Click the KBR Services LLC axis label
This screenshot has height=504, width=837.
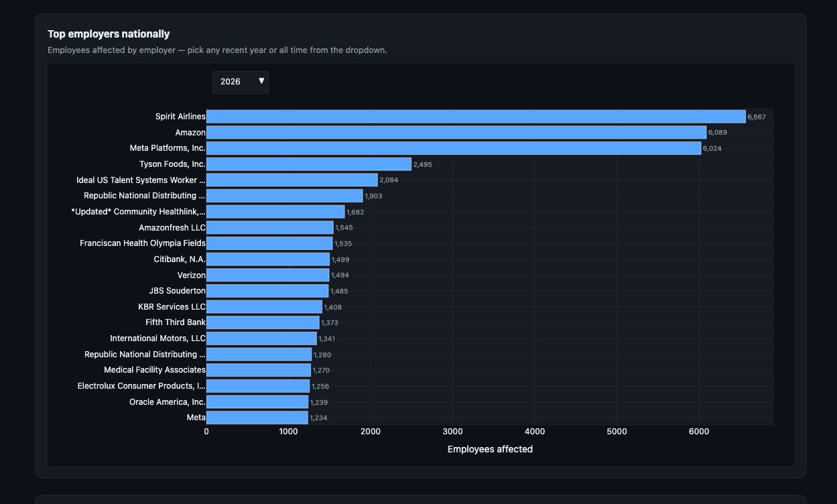[172, 307]
